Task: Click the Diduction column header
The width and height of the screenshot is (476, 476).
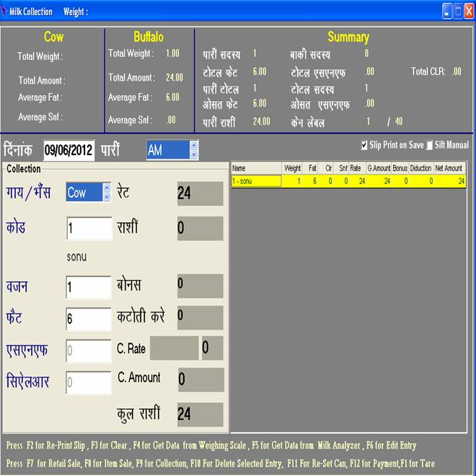Action: [420, 168]
